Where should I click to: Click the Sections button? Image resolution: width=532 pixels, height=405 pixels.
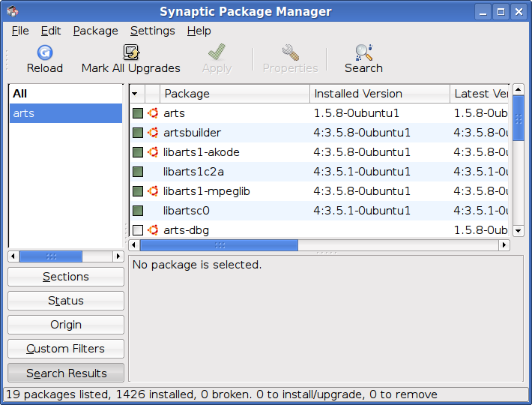[66, 277]
